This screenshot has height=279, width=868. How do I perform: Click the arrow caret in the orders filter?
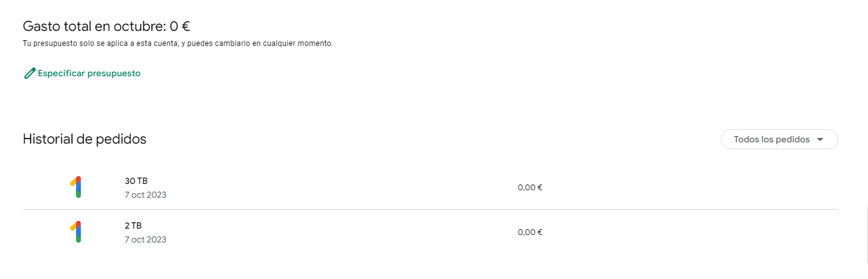820,140
